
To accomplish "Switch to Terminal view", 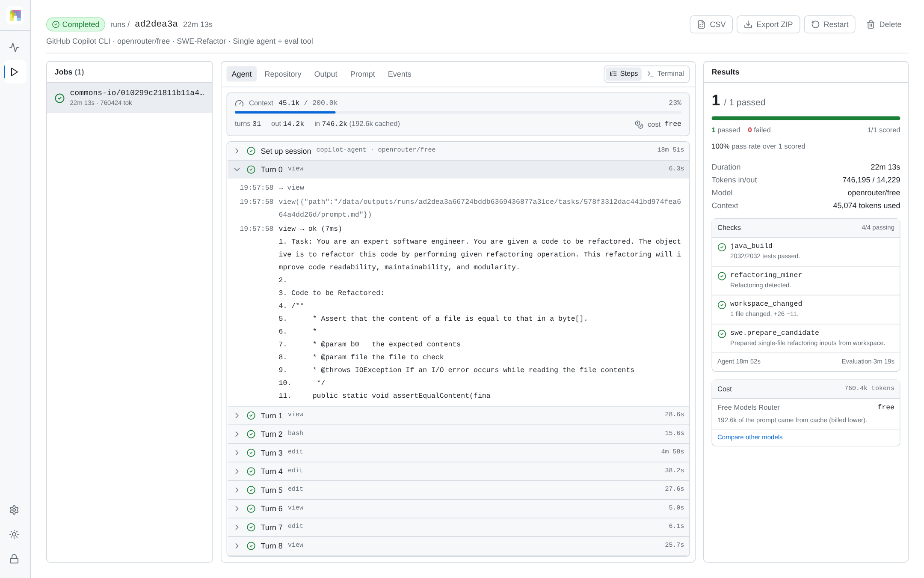I will pyautogui.click(x=666, y=74).
